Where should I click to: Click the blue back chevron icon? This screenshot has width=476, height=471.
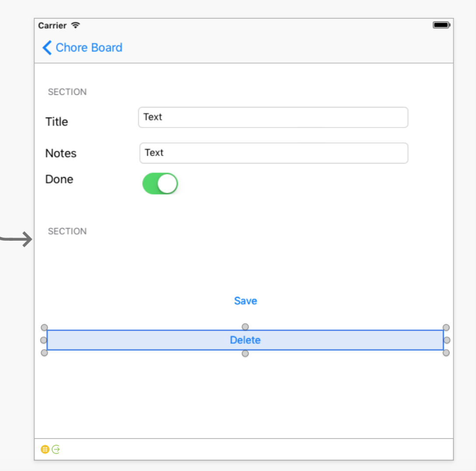point(47,48)
